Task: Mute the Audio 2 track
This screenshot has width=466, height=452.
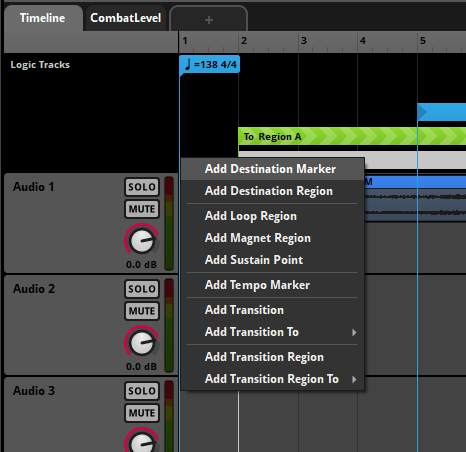Action: pyautogui.click(x=142, y=311)
